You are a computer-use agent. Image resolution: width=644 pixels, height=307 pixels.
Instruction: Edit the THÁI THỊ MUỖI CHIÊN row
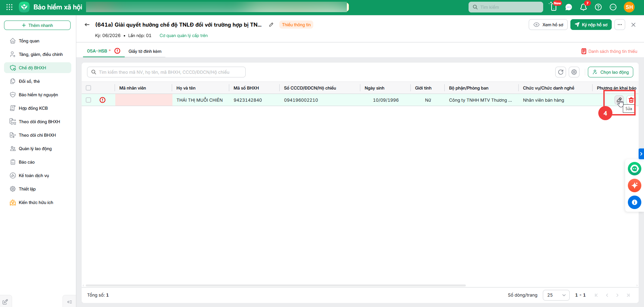tap(619, 100)
